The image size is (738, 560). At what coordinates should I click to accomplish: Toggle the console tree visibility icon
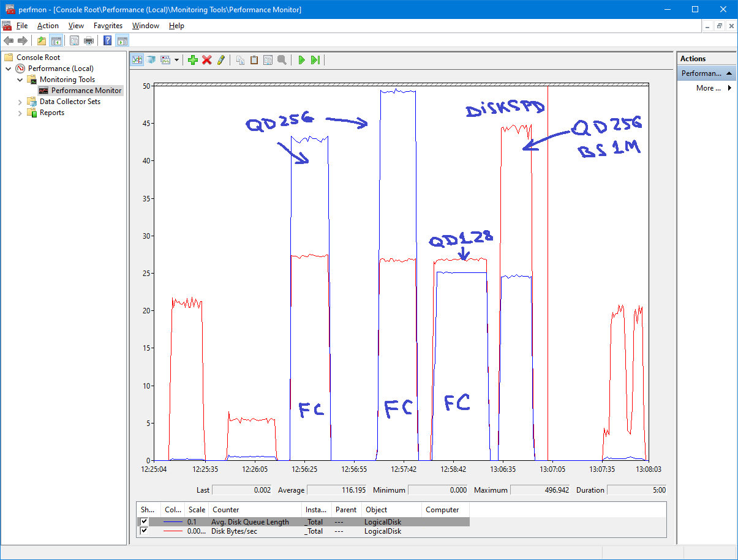(x=55, y=40)
